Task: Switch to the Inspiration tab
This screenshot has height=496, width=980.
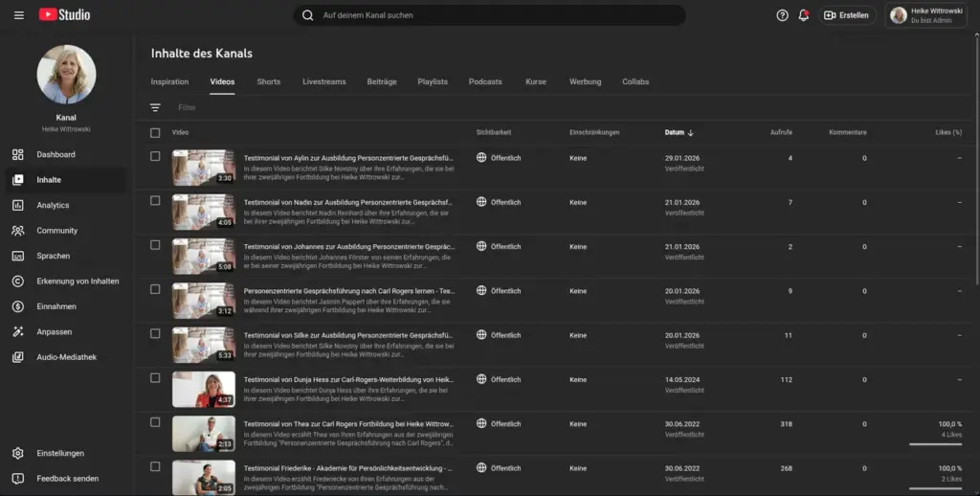Action: coord(169,82)
